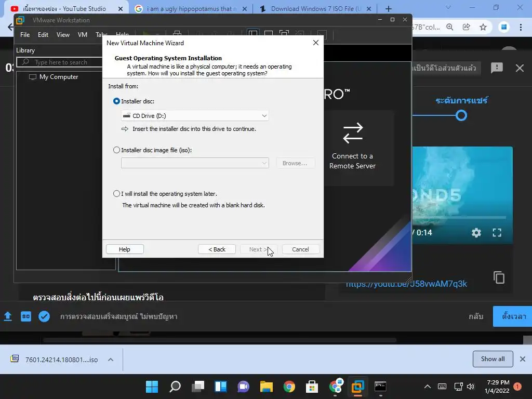The height and width of the screenshot is (399, 532).
Task: Switch to the YouTube Studio browser tab
Action: pyautogui.click(x=64, y=9)
